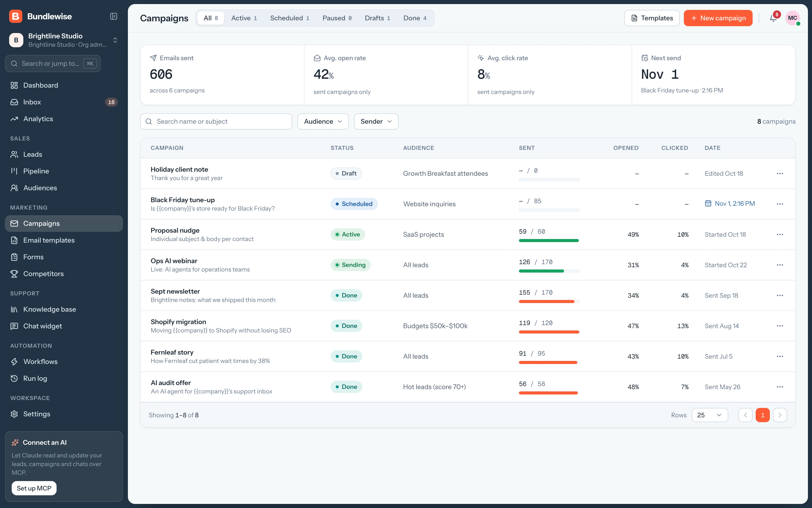
Task: Click the MC user avatar
Action: tap(792, 18)
